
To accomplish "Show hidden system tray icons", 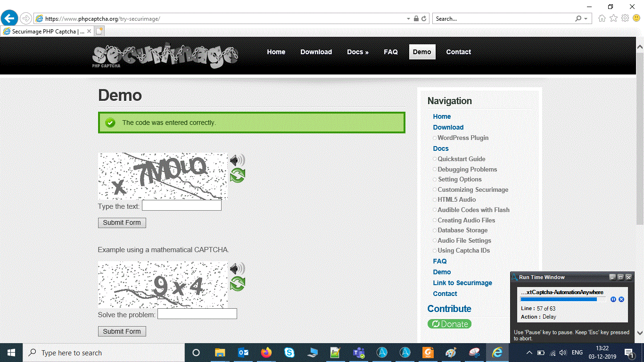I will (x=529, y=353).
